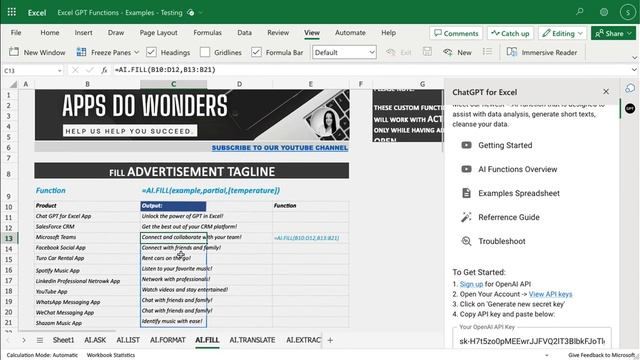Expand the formula bar chevron
The image size is (640, 360).
pos(634,70)
